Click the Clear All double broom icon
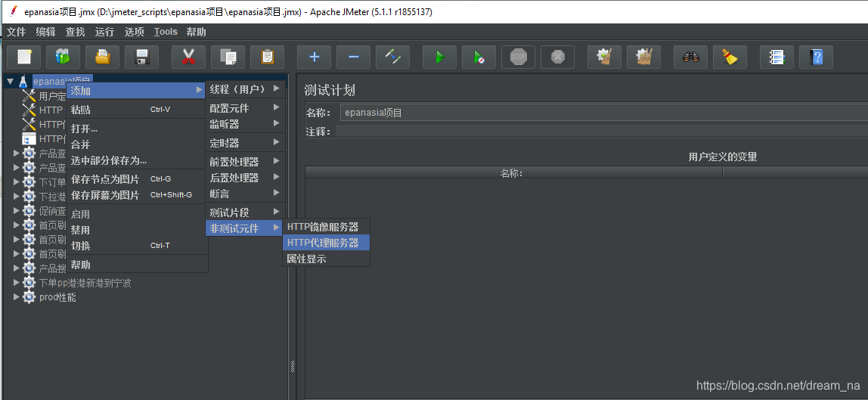The height and width of the screenshot is (400, 868). tap(643, 57)
